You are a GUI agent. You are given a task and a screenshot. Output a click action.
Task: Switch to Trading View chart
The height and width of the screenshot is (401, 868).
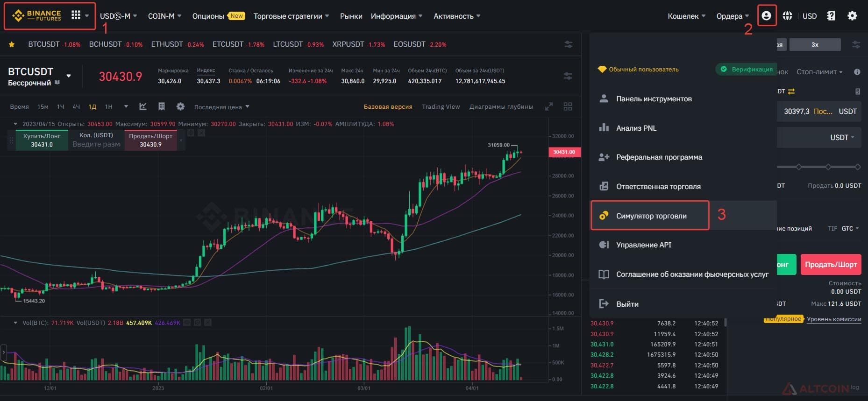pos(441,107)
